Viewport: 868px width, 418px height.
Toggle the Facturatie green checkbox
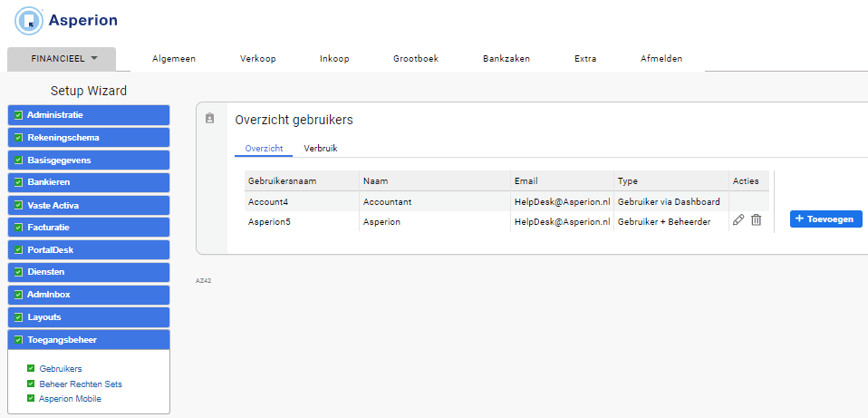[x=18, y=227]
